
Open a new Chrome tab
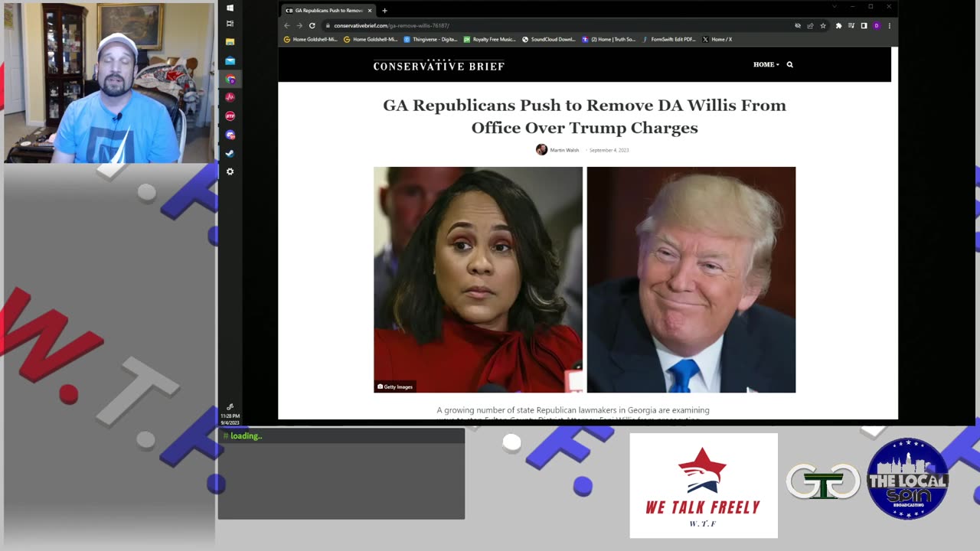coord(384,11)
